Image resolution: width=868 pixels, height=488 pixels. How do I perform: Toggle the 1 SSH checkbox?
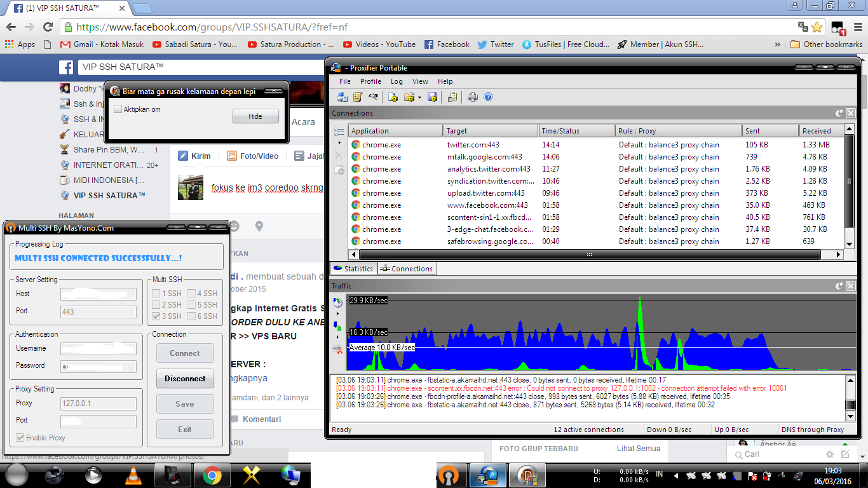click(x=156, y=294)
